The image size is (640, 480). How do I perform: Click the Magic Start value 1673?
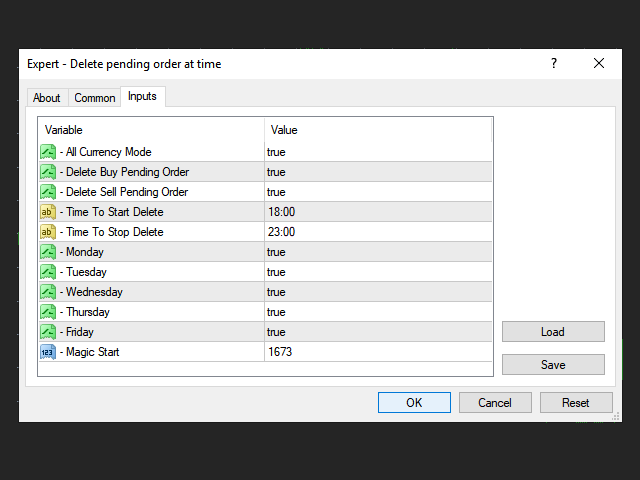click(x=280, y=352)
